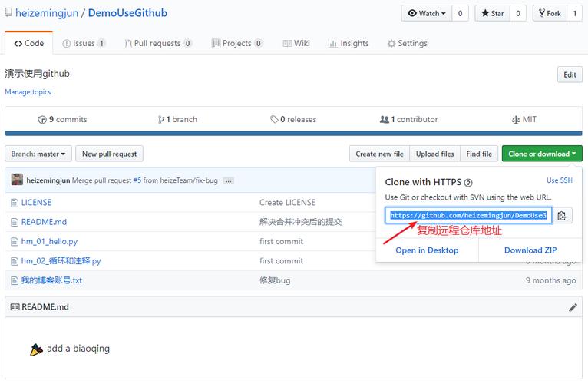The width and height of the screenshot is (588, 384).
Task: Copy clone URL with clipboard icon
Action: pos(562,216)
